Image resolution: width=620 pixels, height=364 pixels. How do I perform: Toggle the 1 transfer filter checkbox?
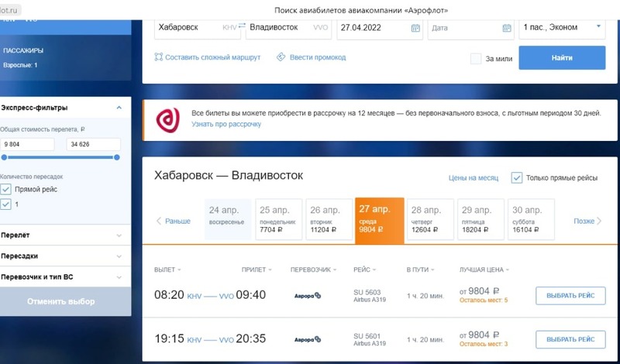click(x=5, y=204)
